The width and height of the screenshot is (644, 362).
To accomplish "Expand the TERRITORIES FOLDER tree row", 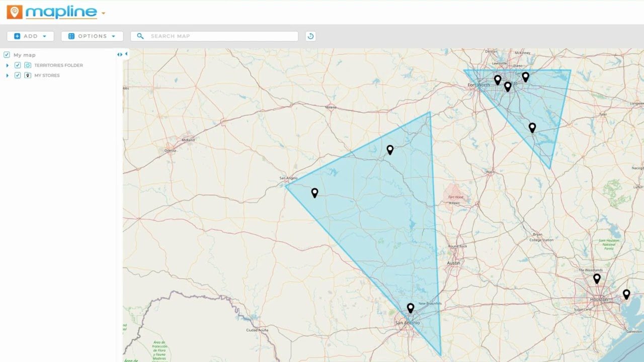I will coord(7,65).
